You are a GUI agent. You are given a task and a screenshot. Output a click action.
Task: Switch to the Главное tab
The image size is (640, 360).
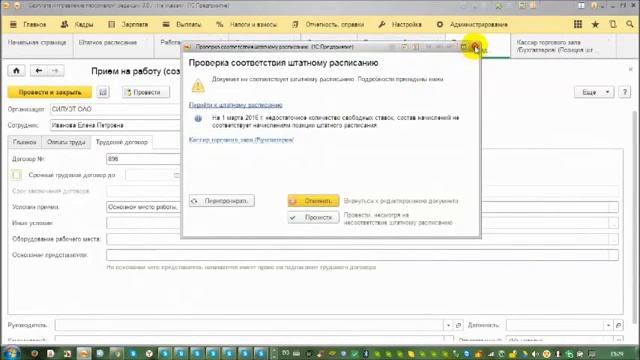point(24,142)
